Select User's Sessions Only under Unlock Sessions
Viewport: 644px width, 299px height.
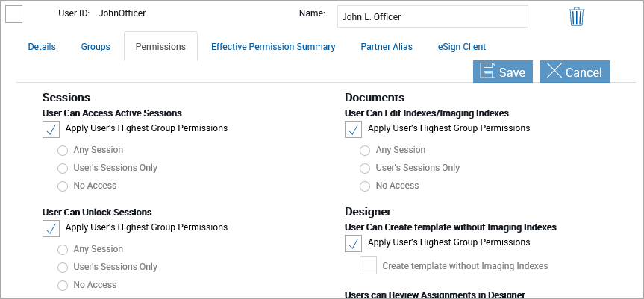point(63,268)
